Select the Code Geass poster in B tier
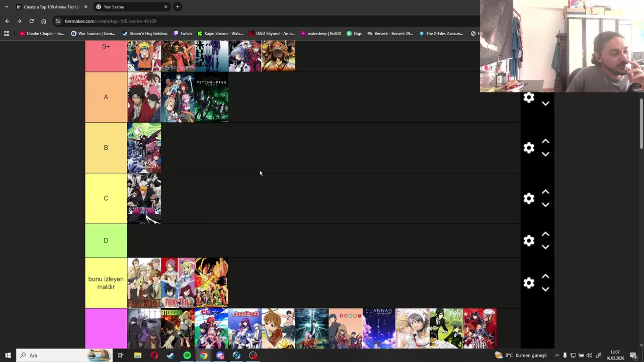This screenshot has width=644, height=362. 144,148
